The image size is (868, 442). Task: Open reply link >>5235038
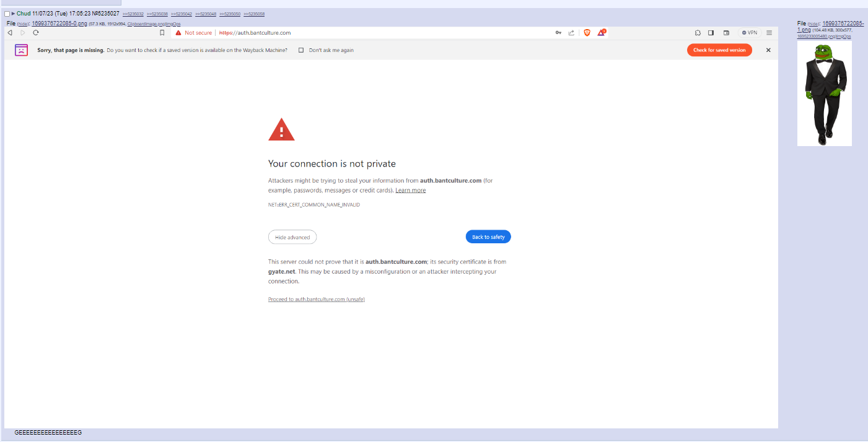point(157,14)
